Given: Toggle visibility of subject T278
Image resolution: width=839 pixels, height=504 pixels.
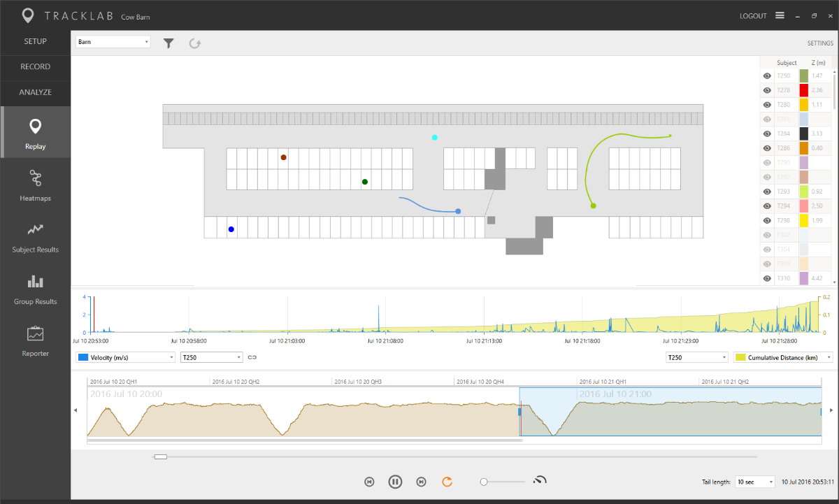Looking at the screenshot, I should click(x=766, y=89).
